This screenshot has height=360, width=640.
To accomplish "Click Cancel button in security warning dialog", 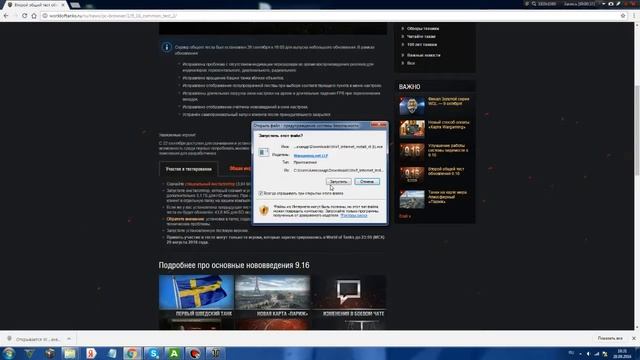I will 367,181.
